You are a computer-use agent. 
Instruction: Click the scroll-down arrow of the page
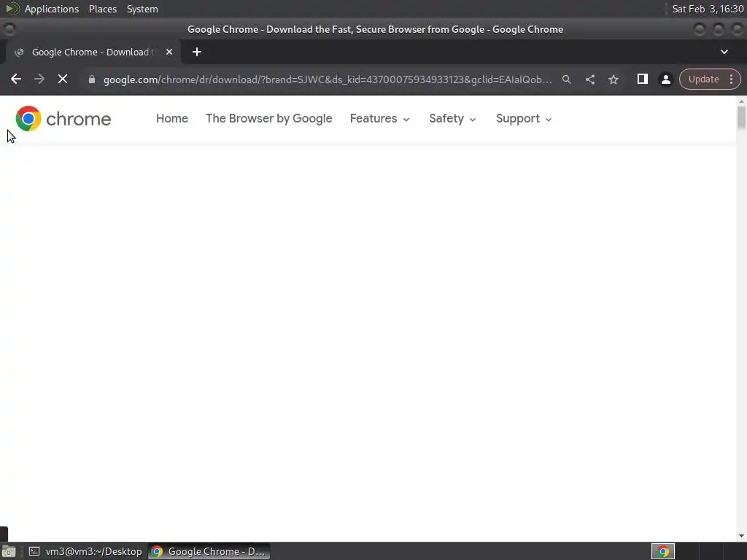pyautogui.click(x=741, y=536)
